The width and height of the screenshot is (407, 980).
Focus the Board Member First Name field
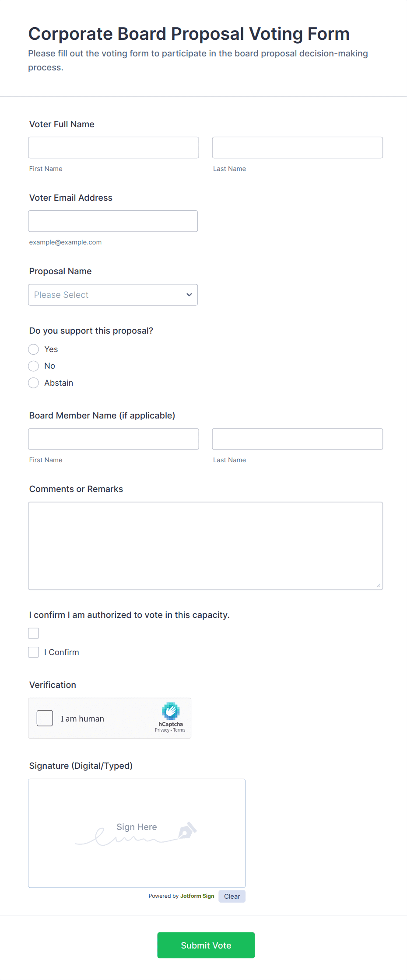point(113,439)
